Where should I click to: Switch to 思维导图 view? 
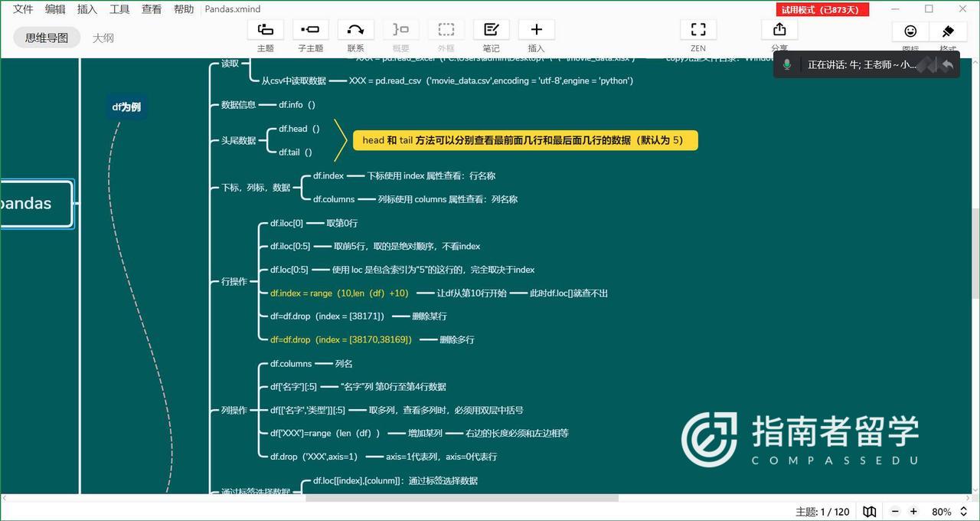pos(47,38)
